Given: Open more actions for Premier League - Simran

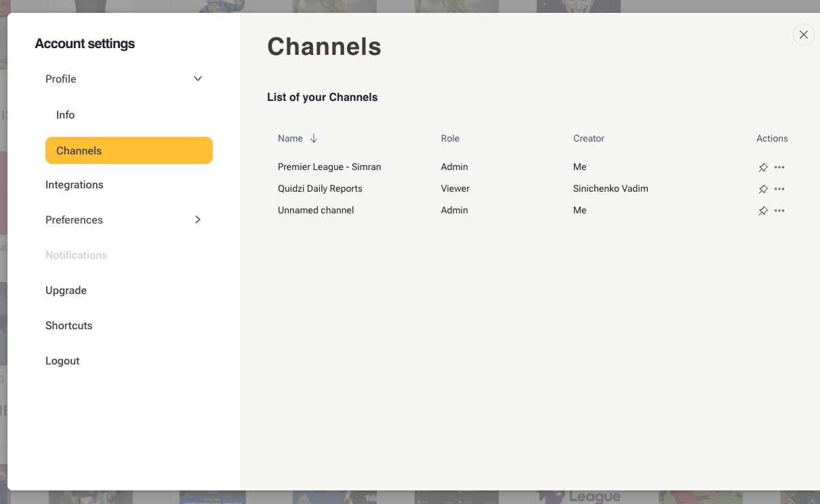Looking at the screenshot, I should click(x=779, y=167).
